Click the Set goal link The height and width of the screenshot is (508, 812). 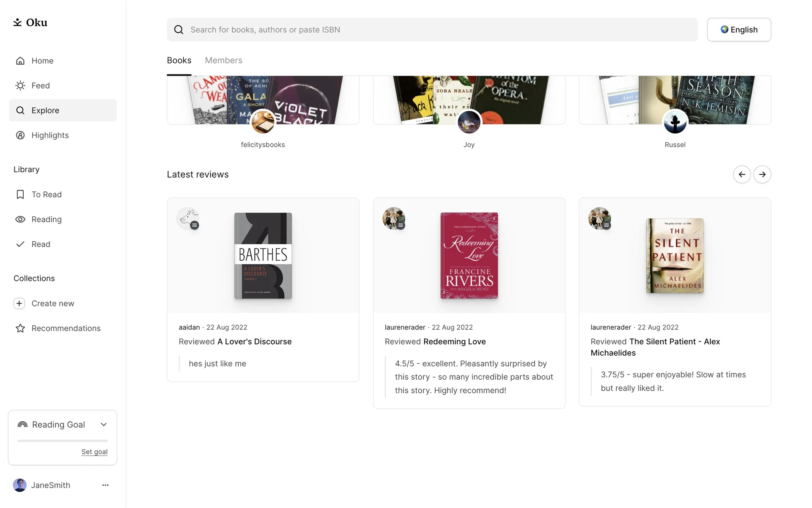coord(94,452)
